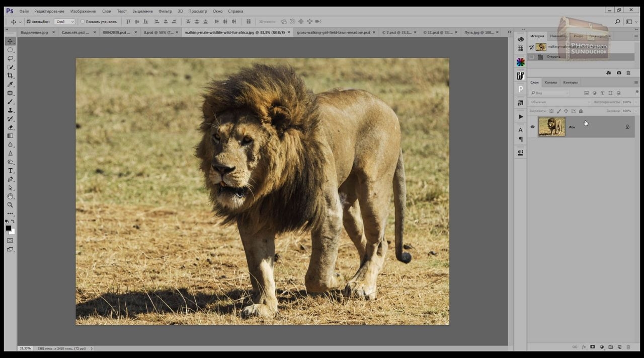Select the Horizontal Type tool
Viewport: 644px width, 358px height.
tap(10, 171)
